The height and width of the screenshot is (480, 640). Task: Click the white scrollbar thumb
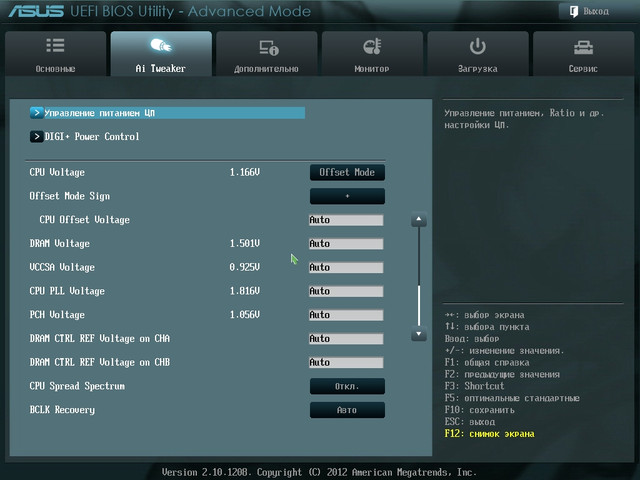pos(419,305)
